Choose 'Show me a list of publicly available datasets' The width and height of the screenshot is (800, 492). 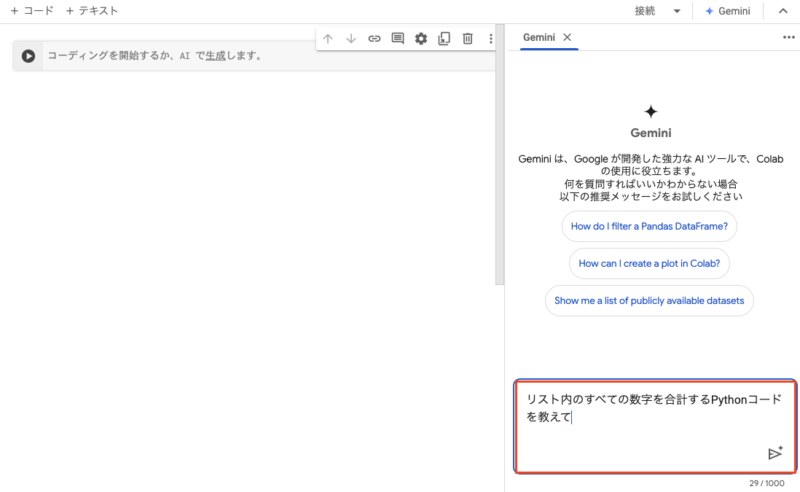(649, 301)
